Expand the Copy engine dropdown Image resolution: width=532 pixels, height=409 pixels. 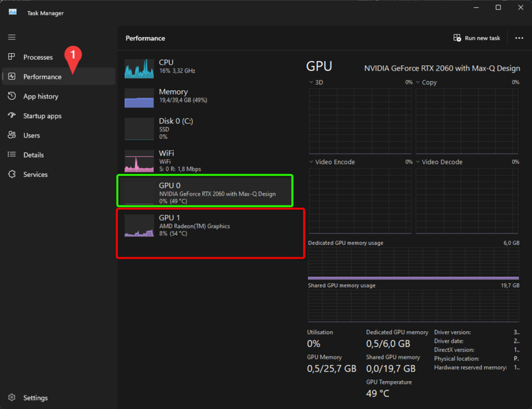[x=418, y=82]
